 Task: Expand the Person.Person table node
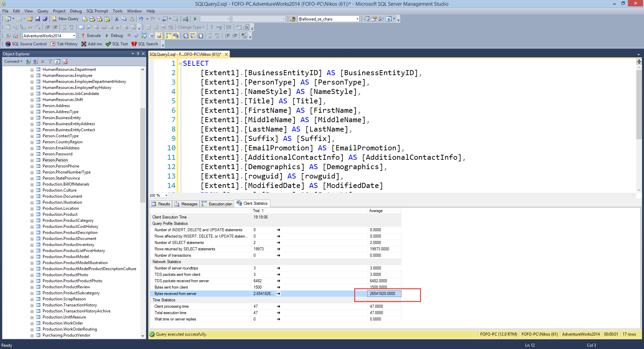coord(32,160)
